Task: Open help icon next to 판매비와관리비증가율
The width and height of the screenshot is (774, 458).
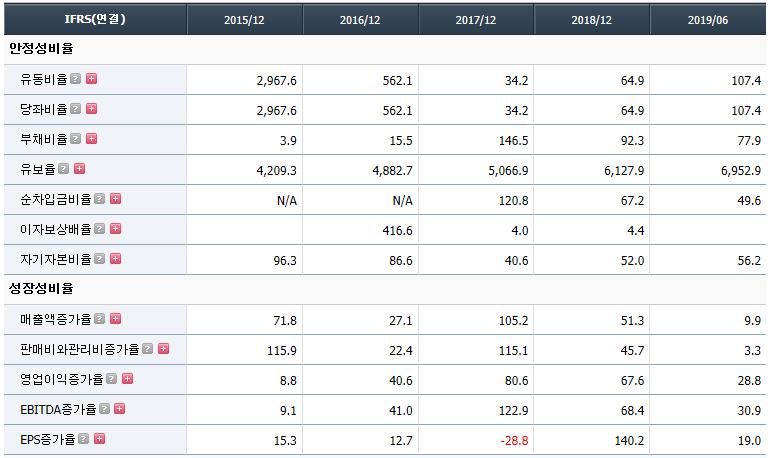Action: click(148, 349)
